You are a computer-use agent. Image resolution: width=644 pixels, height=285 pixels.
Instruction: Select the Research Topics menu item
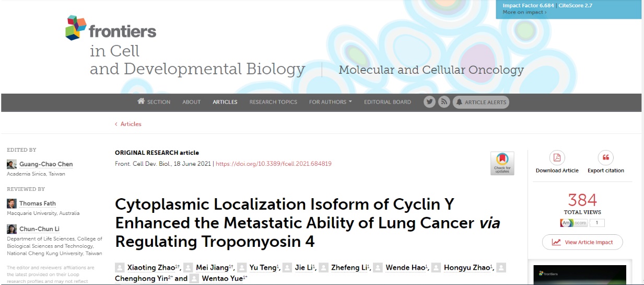tap(273, 102)
